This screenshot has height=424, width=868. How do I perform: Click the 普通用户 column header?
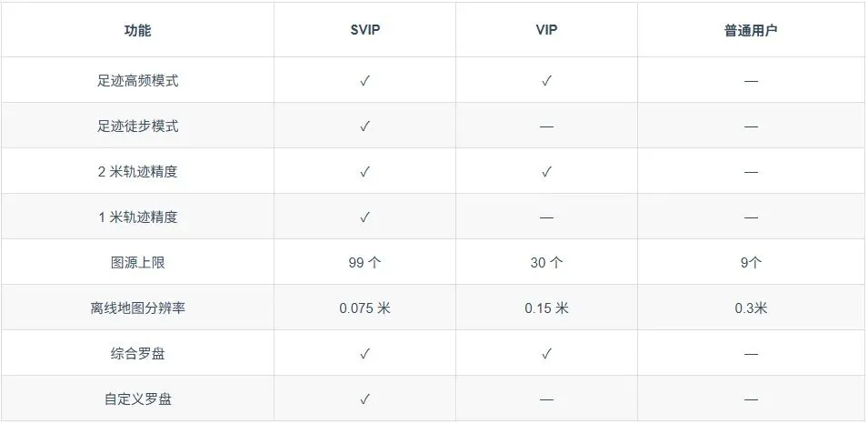click(x=751, y=30)
